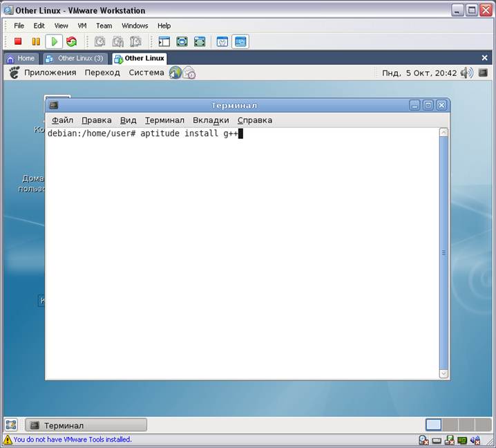Open the terminal Вкладки menu
Viewport: 496px width, 448px height.
click(x=211, y=120)
